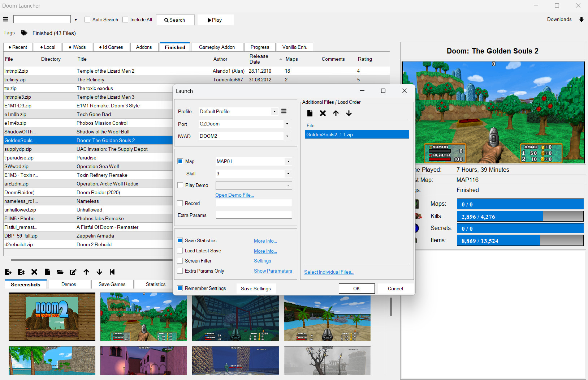Open the Demos tab

(x=69, y=284)
